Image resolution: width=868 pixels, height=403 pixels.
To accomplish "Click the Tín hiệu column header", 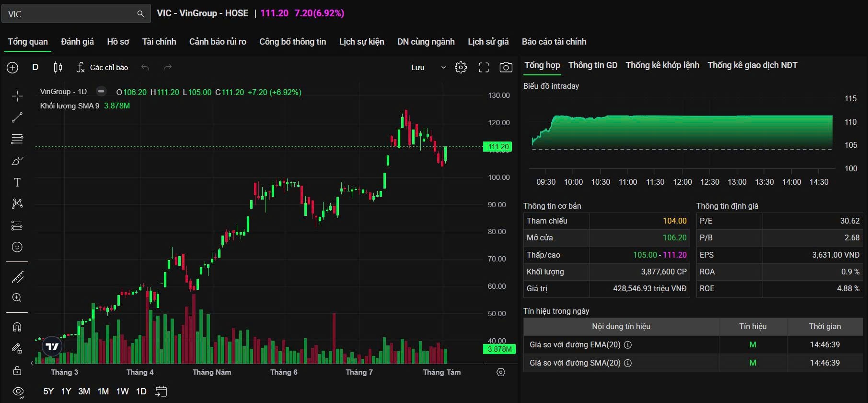I will click(x=753, y=327).
